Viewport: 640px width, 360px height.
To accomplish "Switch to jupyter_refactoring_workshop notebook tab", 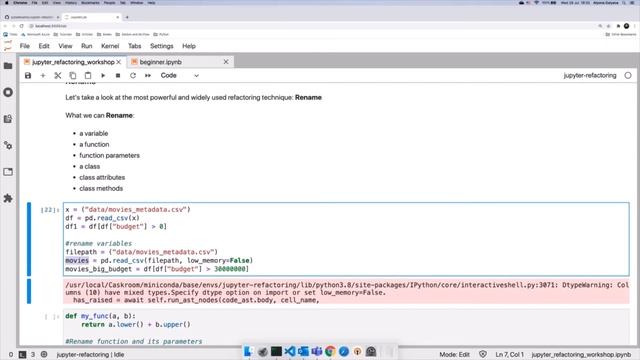I will pos(73,62).
